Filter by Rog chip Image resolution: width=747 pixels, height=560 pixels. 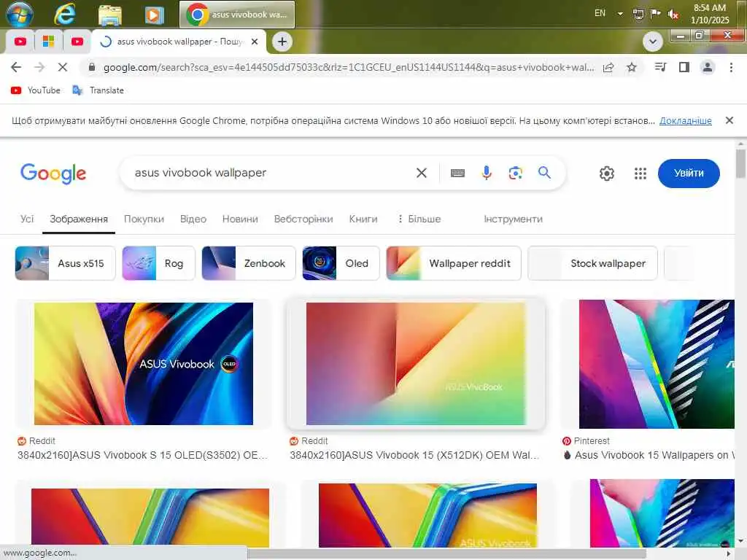158,263
